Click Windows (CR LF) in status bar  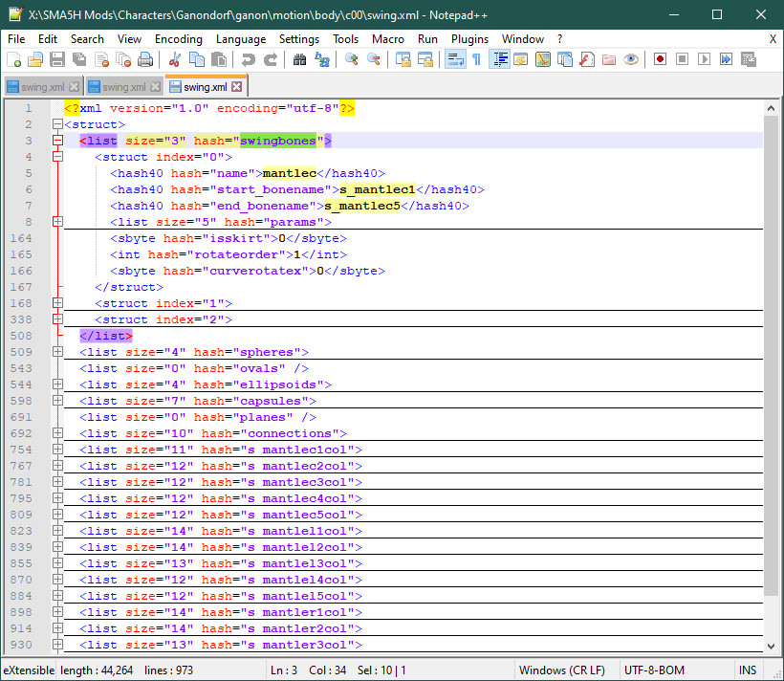tap(564, 670)
